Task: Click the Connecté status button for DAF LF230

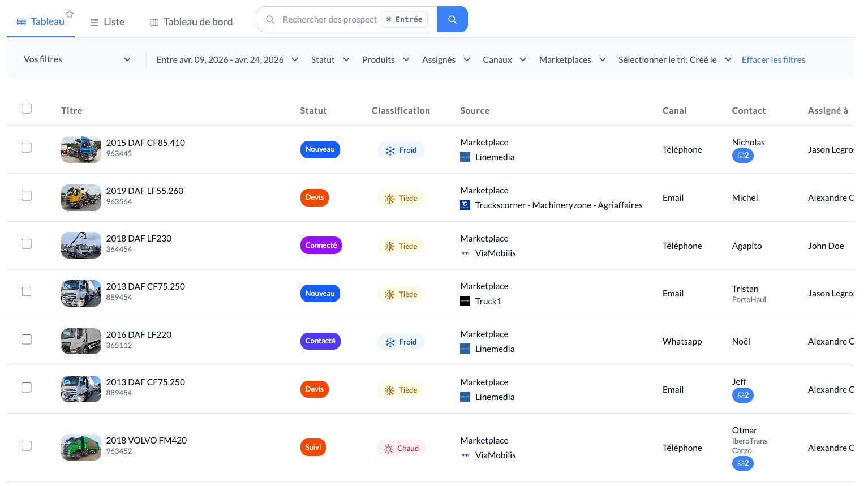Action: (x=321, y=246)
